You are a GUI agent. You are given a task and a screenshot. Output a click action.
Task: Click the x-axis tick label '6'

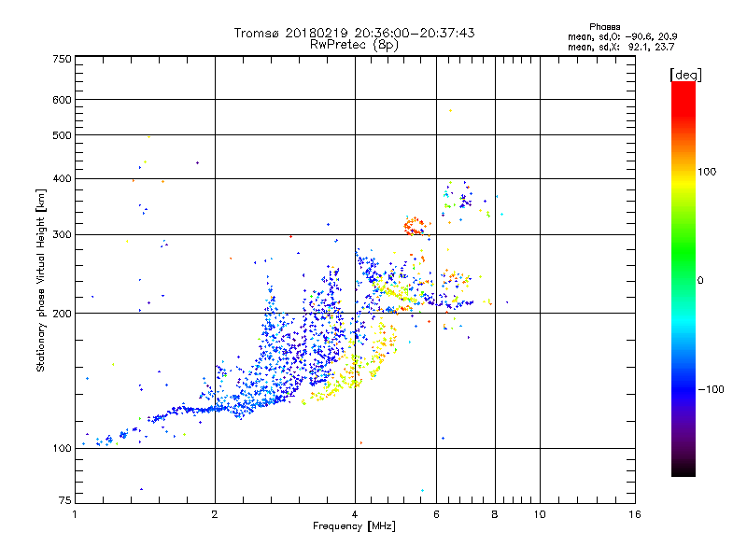pos(436,514)
